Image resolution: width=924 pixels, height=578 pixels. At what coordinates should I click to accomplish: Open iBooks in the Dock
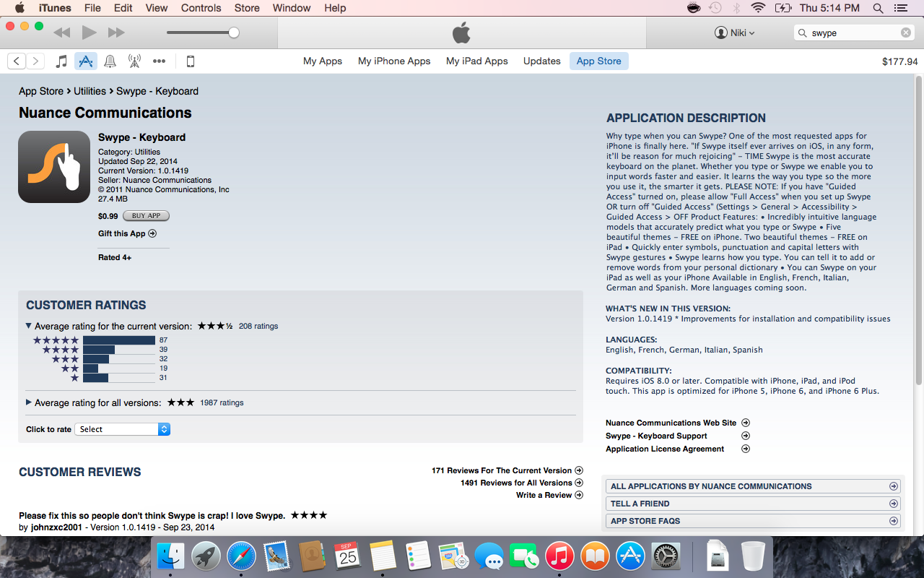595,556
